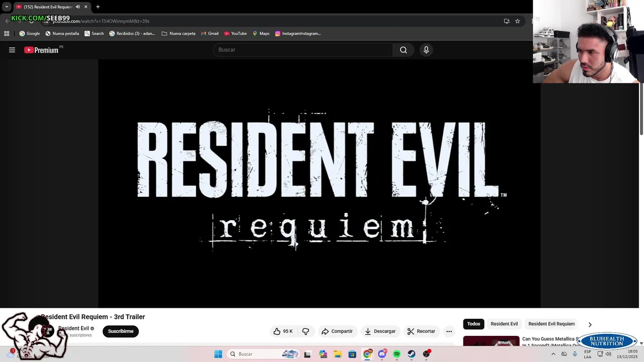
Task: Click the video player to pause
Action: 319,184
